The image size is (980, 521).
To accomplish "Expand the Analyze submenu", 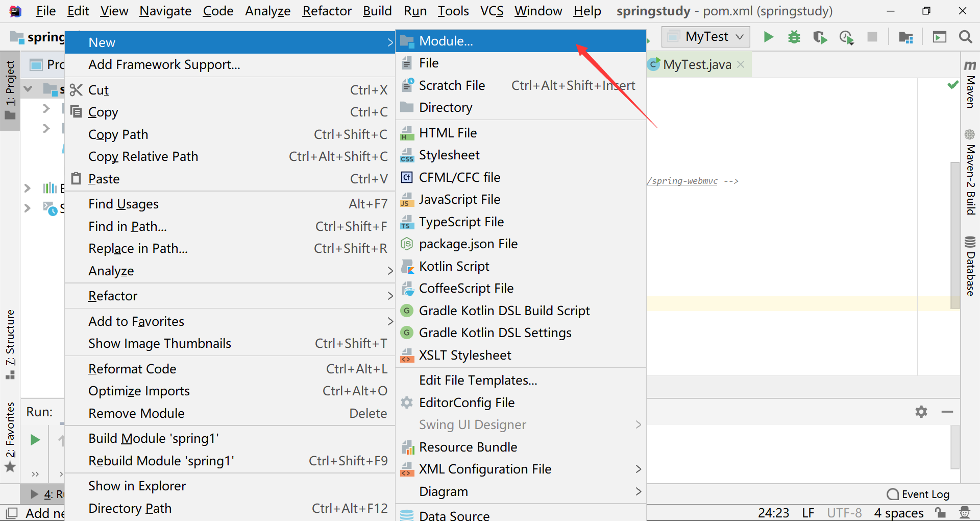I will coord(230,271).
